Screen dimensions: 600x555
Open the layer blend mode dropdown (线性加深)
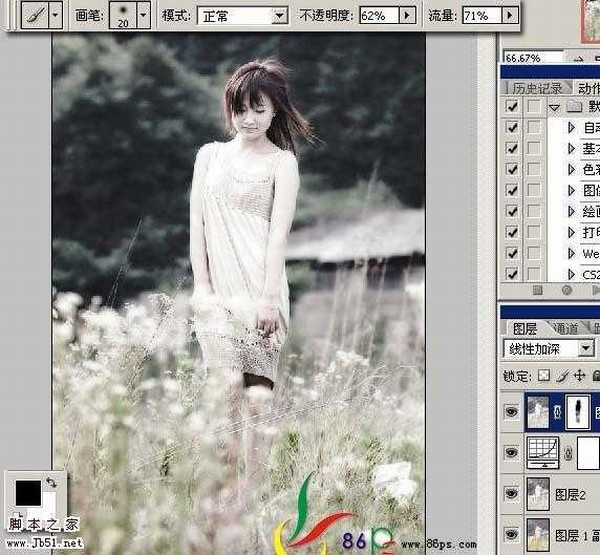[550, 349]
